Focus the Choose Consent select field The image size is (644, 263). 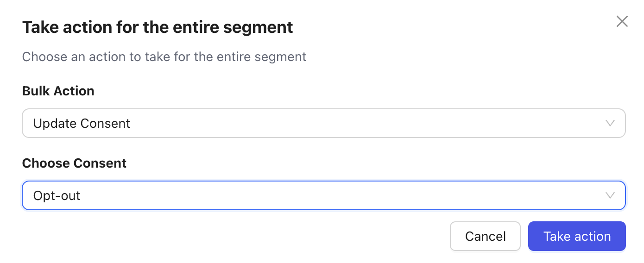tap(323, 195)
